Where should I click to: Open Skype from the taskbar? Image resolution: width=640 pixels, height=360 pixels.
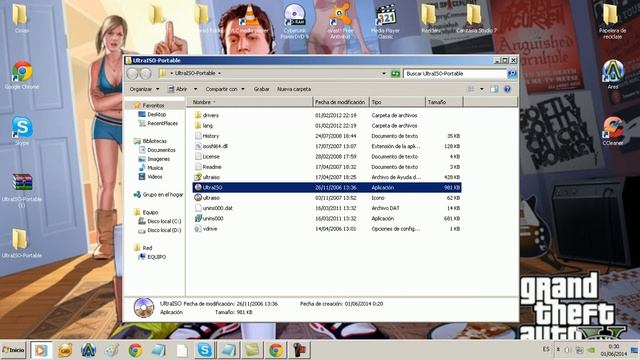point(204,350)
